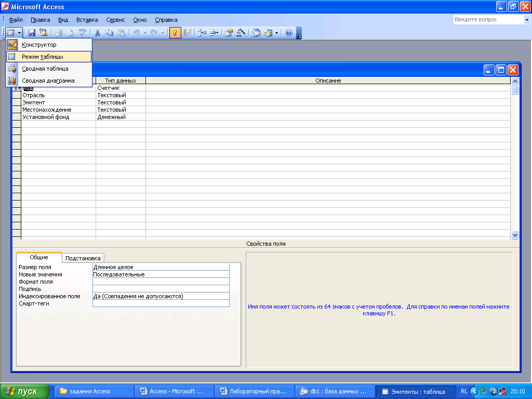532x399 pixels.
Task: Click the Размер поля value Длинное целое
Action: pos(161,268)
